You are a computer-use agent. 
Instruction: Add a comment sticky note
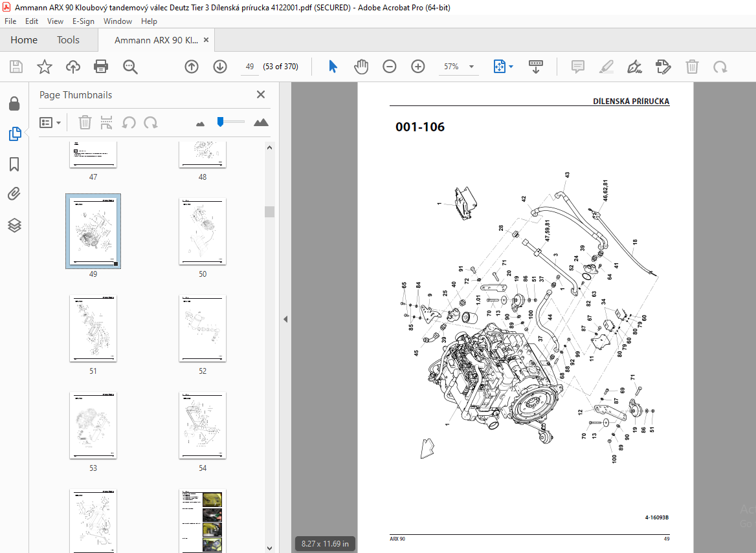point(577,67)
